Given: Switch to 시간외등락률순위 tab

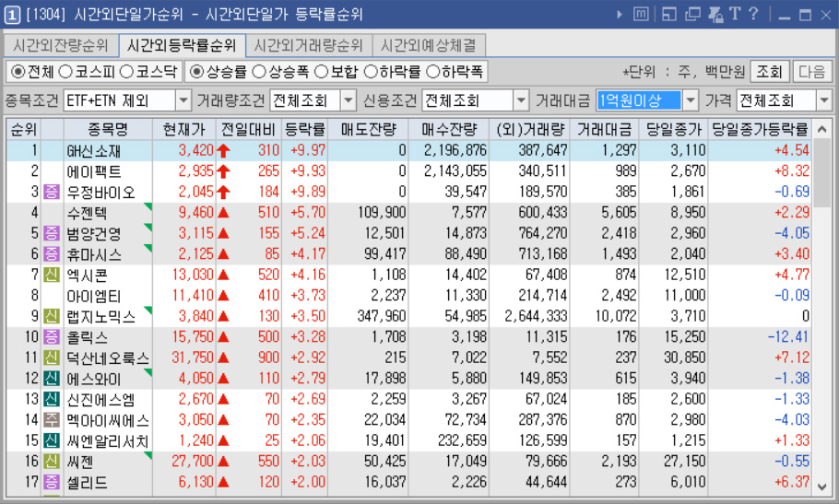Looking at the screenshot, I should [x=182, y=45].
